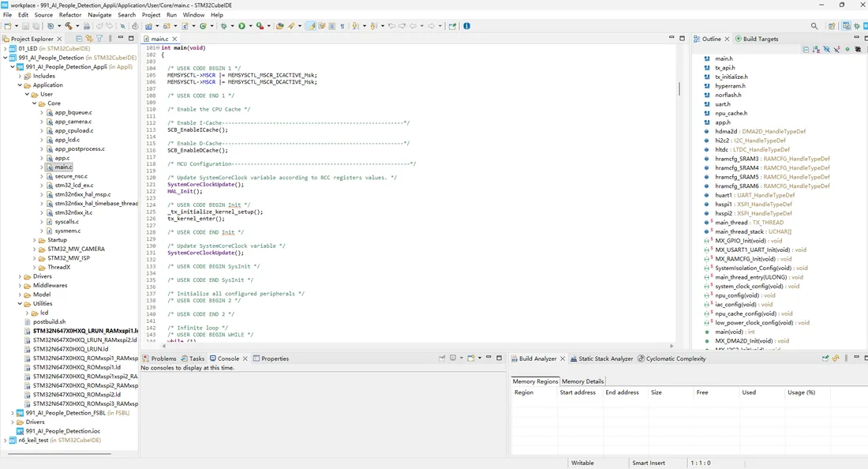The height and width of the screenshot is (469, 868).
Task: Toggle Block Selection mode in toolbar
Action: point(332,26)
